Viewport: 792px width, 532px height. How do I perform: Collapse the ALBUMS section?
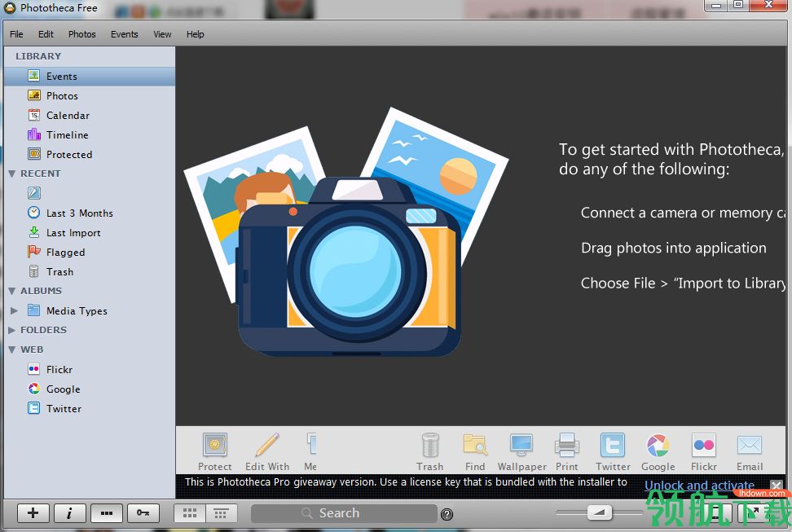11,291
